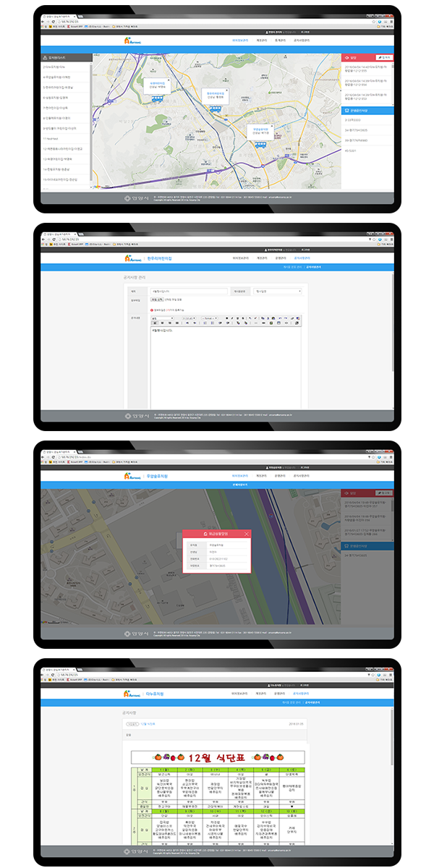434x868 pixels.
Task: Click the left list scrollbar in the top screenshot
Action: click(90, 123)
